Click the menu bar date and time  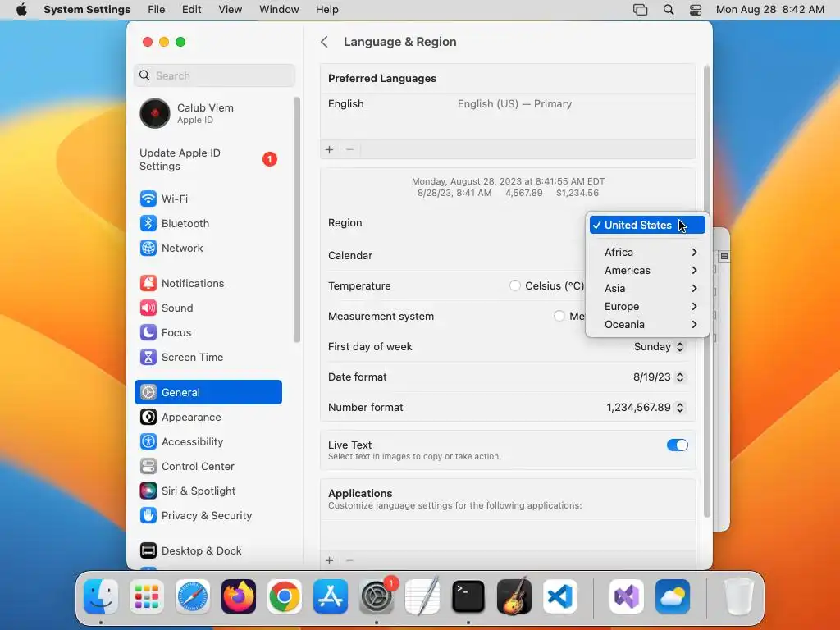(x=769, y=10)
